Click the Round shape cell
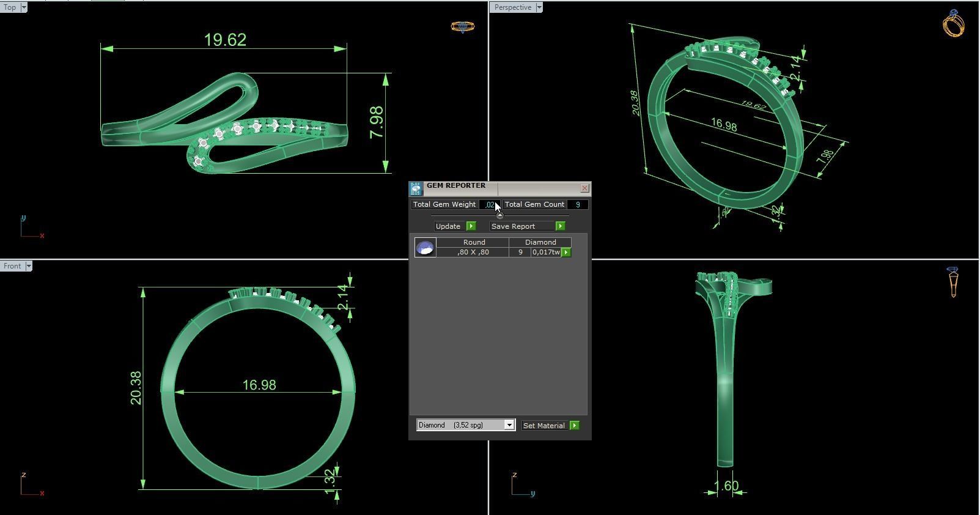 click(x=474, y=242)
